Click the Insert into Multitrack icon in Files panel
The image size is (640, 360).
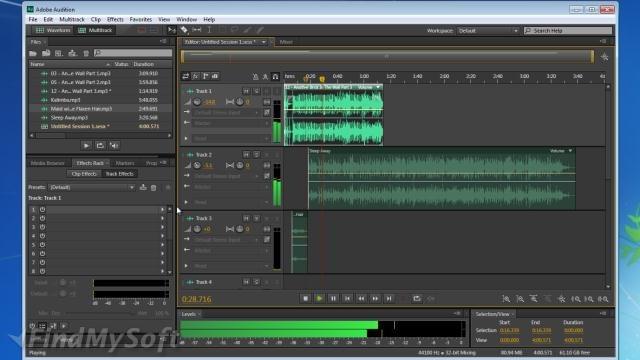pyautogui.click(x=73, y=53)
